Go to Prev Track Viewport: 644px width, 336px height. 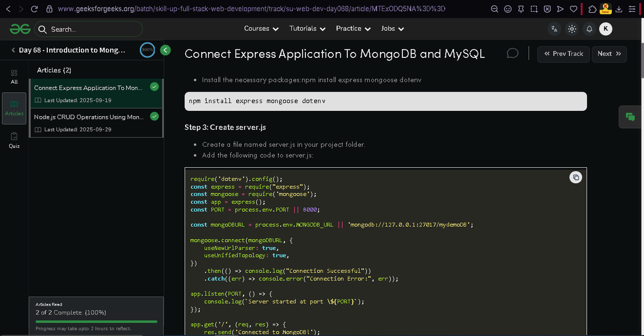(x=563, y=54)
